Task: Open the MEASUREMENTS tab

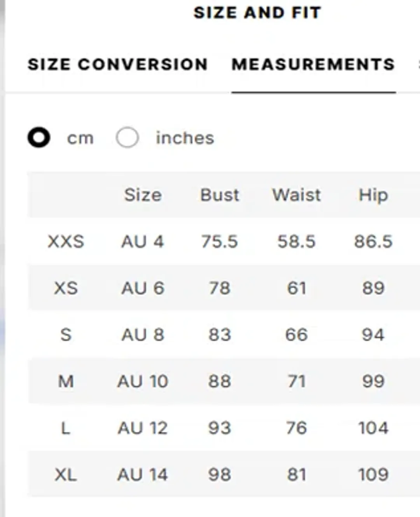Action: tap(313, 63)
